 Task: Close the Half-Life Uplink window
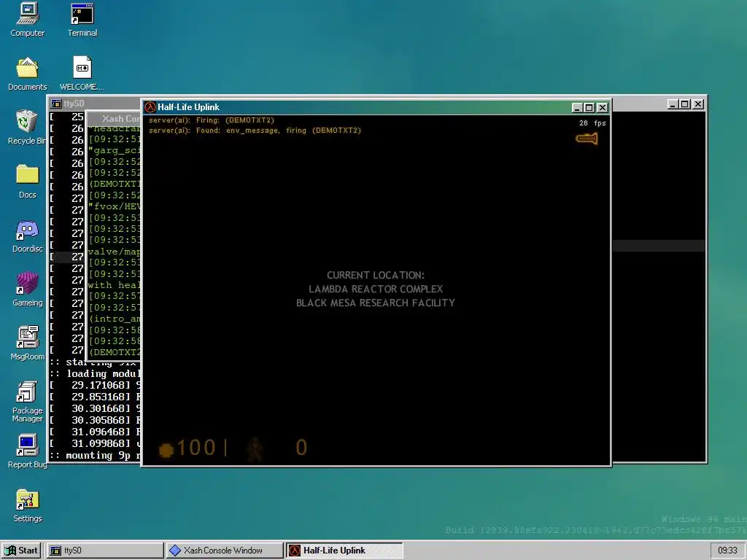[603, 108]
